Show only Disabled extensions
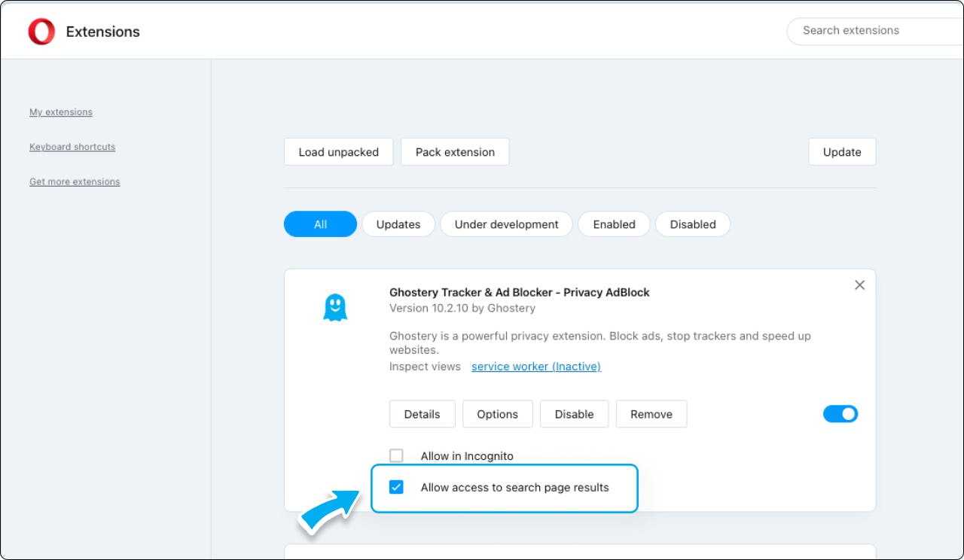This screenshot has width=964, height=560. [x=693, y=224]
